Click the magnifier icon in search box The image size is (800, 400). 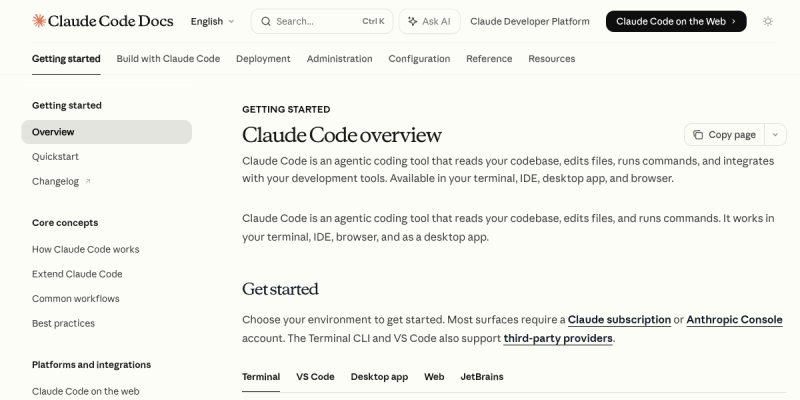pos(266,21)
